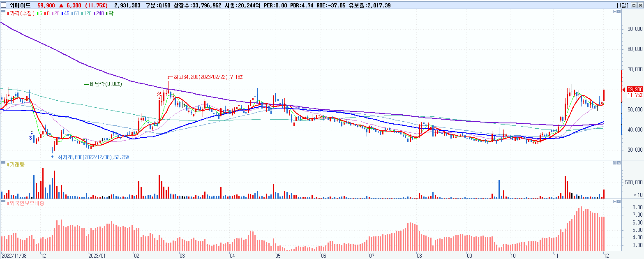Click the 2023/01 date axis label
Screen dimensions: 644x259
97,255
